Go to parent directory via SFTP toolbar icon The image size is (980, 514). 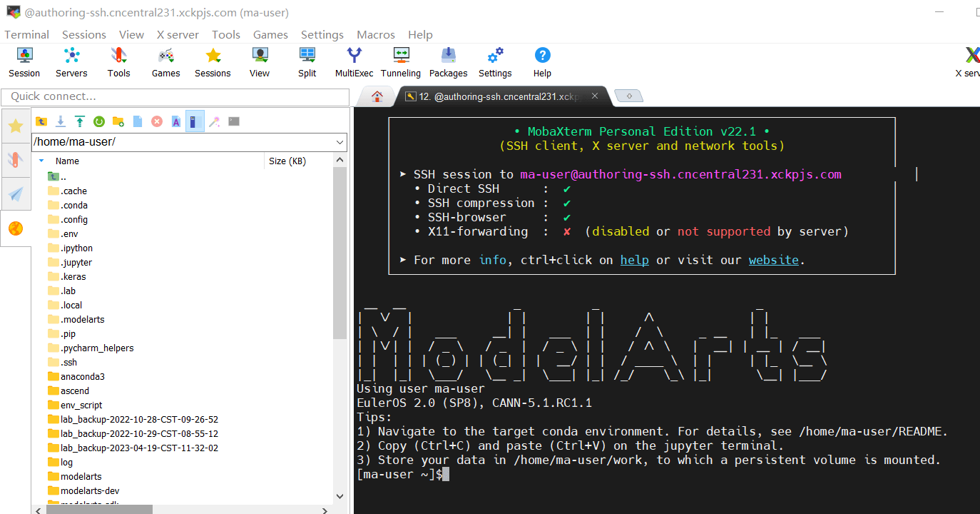point(41,121)
